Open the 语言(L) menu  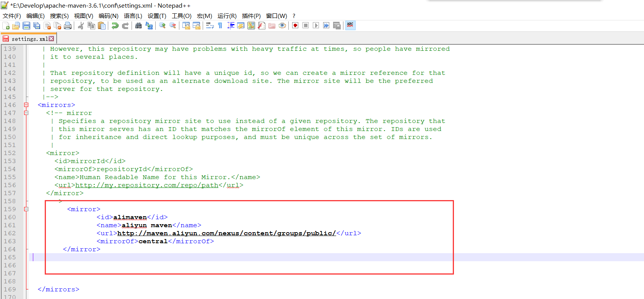click(x=133, y=16)
